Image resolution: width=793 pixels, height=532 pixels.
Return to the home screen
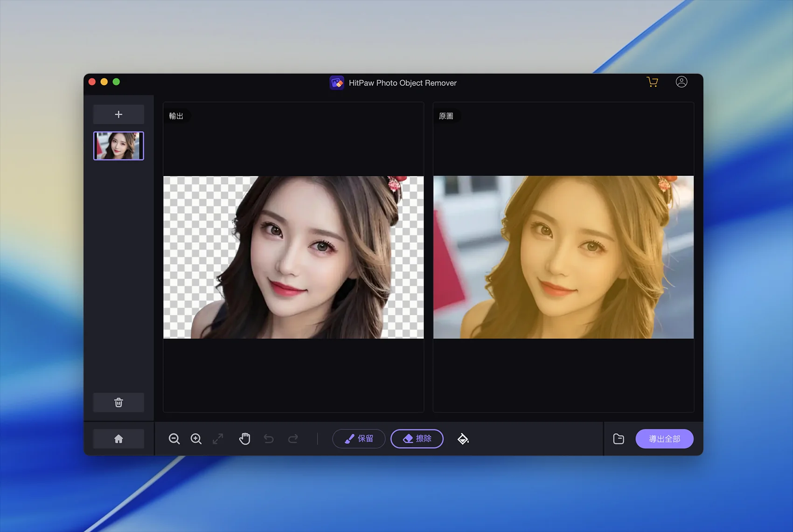coord(118,439)
